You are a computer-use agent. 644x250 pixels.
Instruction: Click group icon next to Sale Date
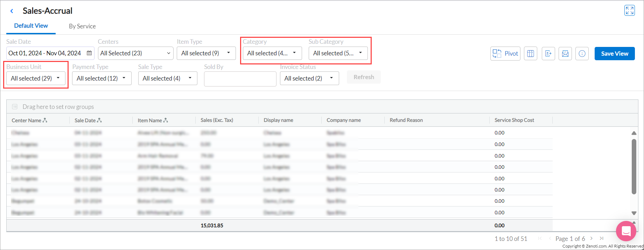99,120
